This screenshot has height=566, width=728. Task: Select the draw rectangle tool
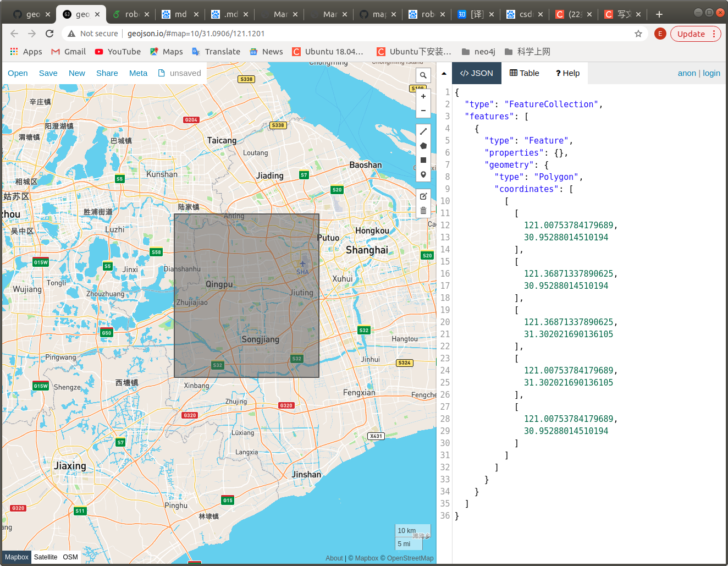pos(423,160)
